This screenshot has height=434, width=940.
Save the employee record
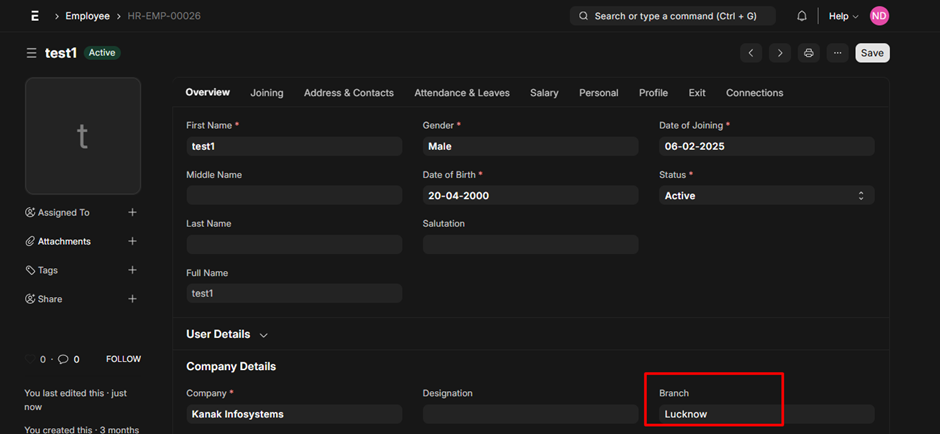point(872,53)
